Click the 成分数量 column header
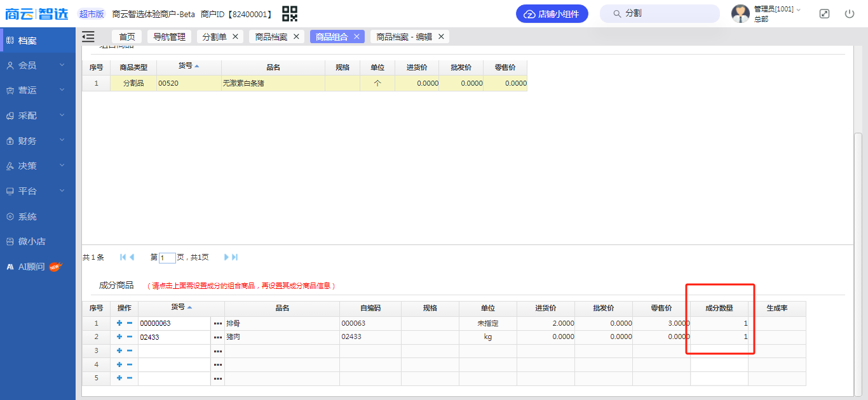 tap(719, 308)
